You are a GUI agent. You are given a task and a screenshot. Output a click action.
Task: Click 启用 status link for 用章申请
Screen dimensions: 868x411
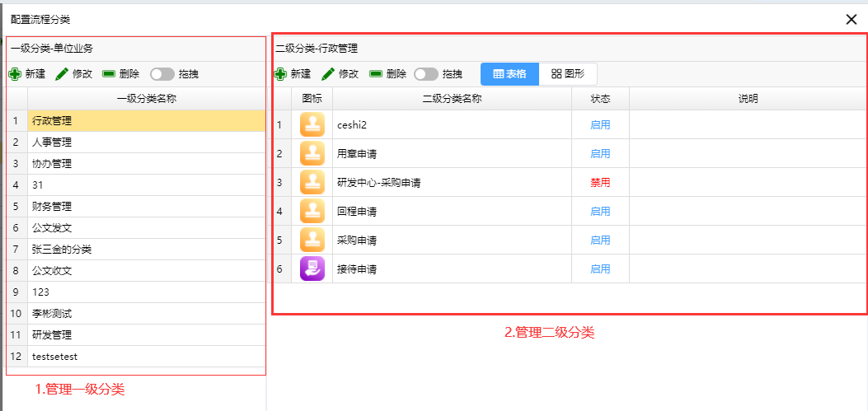(600, 154)
